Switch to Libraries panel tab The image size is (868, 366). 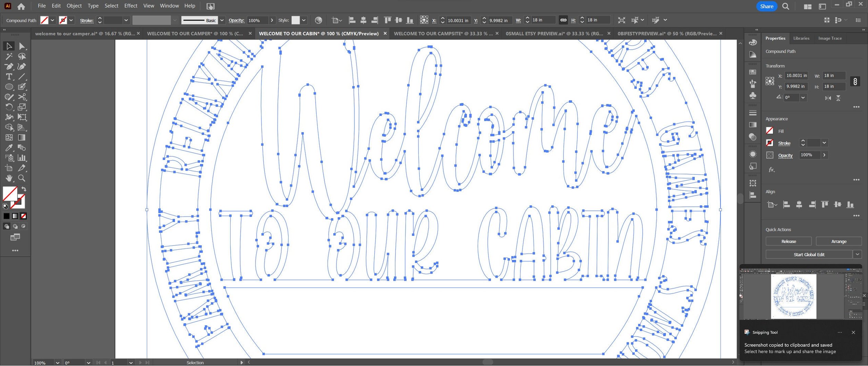click(x=801, y=38)
